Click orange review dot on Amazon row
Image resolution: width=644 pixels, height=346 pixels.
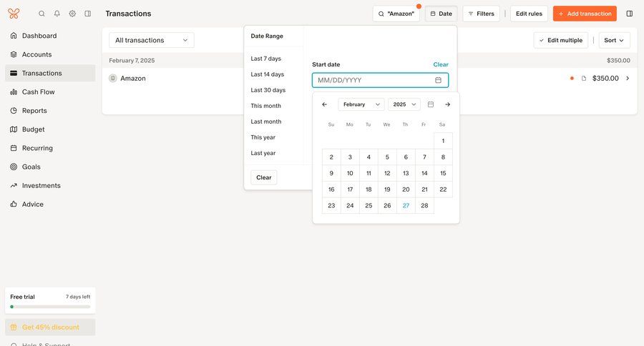[x=572, y=78]
